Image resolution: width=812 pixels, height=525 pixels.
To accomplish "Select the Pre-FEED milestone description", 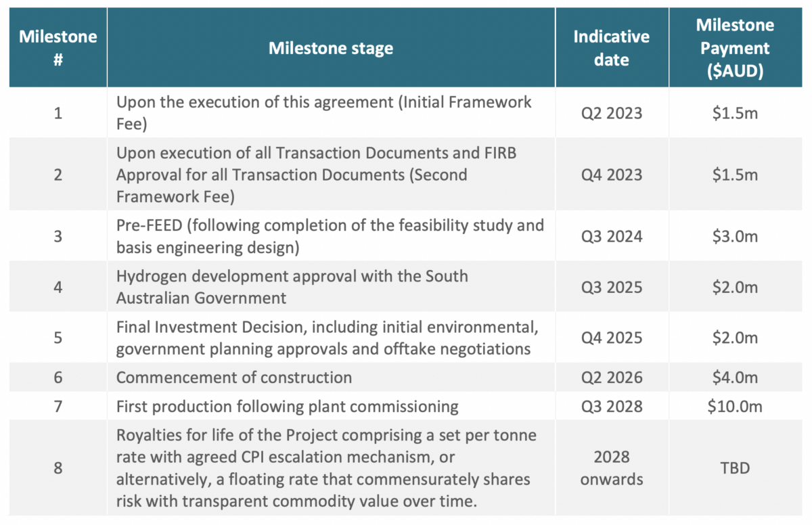I will (x=331, y=236).
